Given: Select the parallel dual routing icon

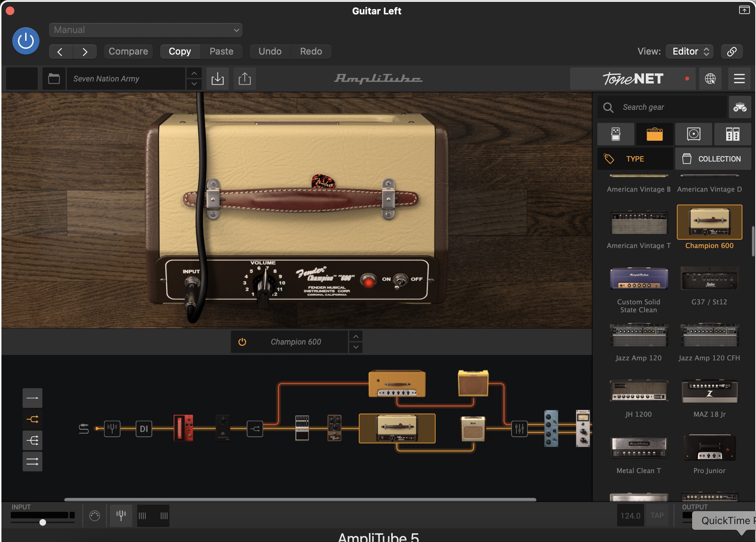Looking at the screenshot, I should pyautogui.click(x=32, y=462).
